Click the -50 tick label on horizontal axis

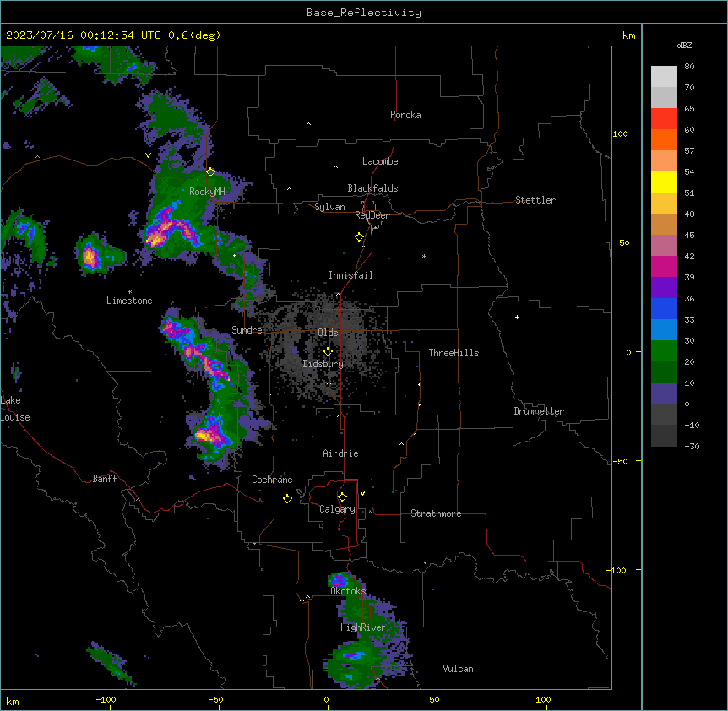tap(215, 699)
